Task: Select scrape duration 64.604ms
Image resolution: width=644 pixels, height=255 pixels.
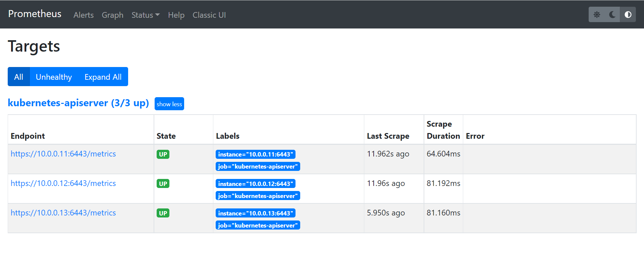Action: 443,154
